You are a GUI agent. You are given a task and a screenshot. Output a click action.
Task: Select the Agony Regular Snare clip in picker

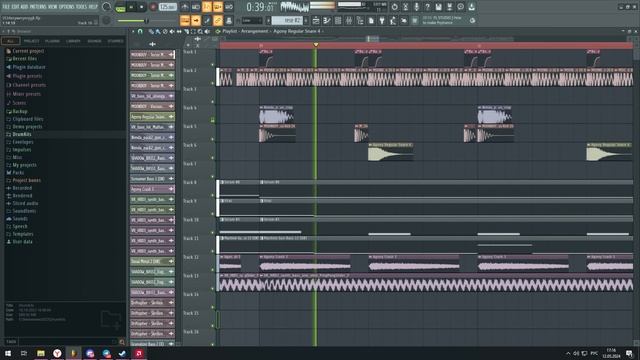(152, 117)
